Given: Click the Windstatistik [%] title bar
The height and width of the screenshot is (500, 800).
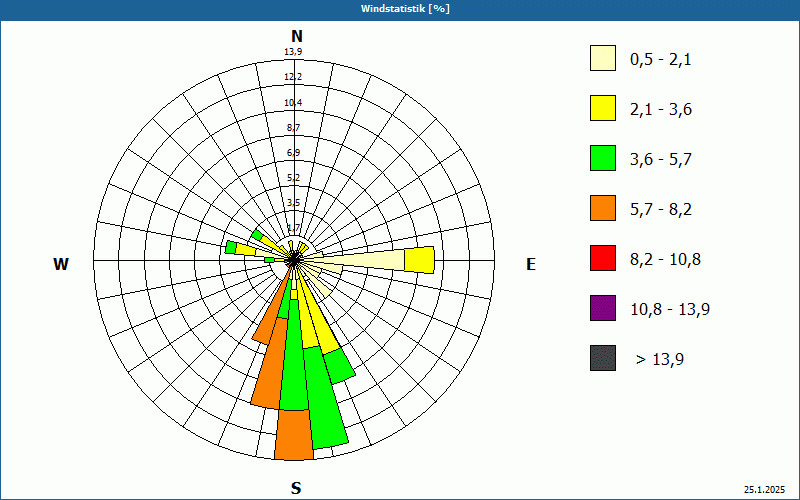Looking at the screenshot, I should pos(400,9).
